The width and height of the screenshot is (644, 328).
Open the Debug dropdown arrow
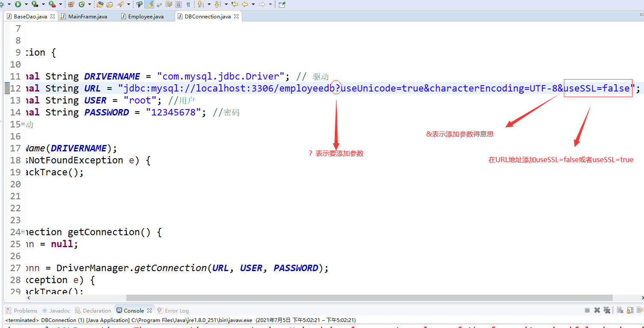coord(9,6)
